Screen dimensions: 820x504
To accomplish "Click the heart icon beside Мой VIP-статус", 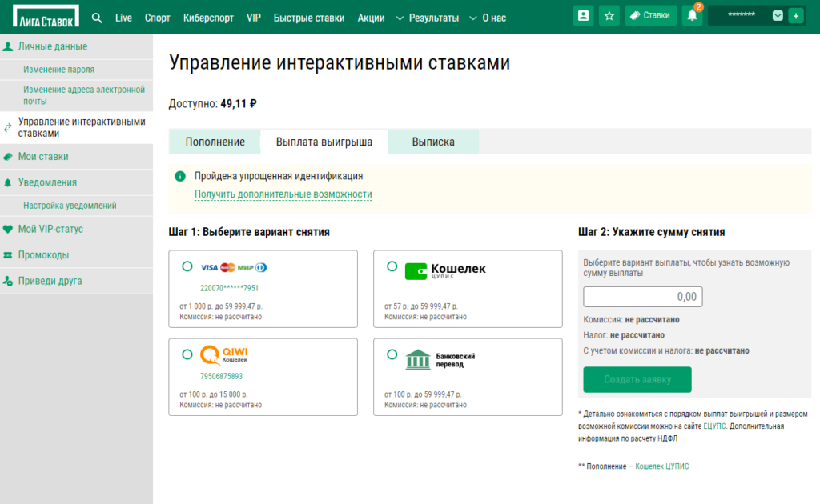I will (8, 230).
